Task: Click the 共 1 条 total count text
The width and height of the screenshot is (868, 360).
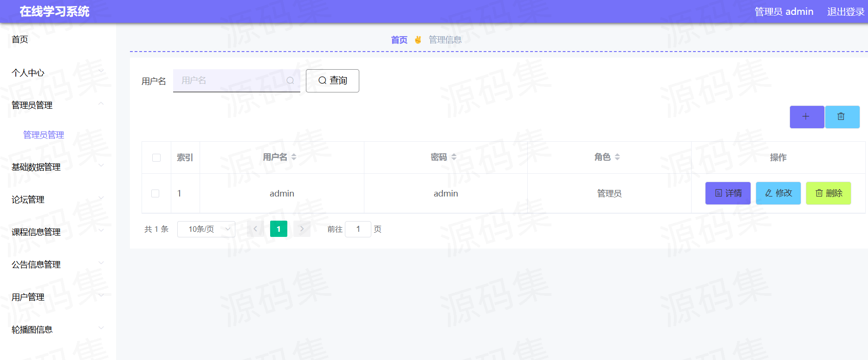Action: 156,229
